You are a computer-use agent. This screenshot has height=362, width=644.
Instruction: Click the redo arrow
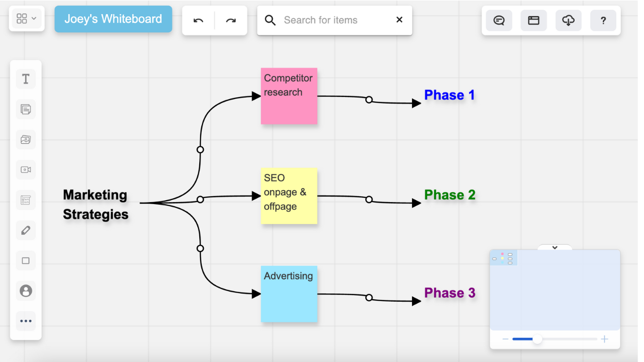231,21
